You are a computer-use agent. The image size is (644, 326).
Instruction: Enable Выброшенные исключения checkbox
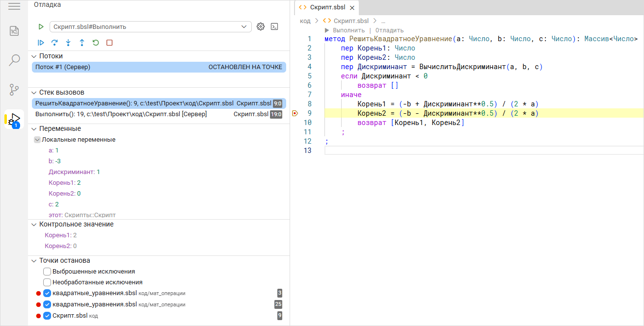click(x=47, y=272)
